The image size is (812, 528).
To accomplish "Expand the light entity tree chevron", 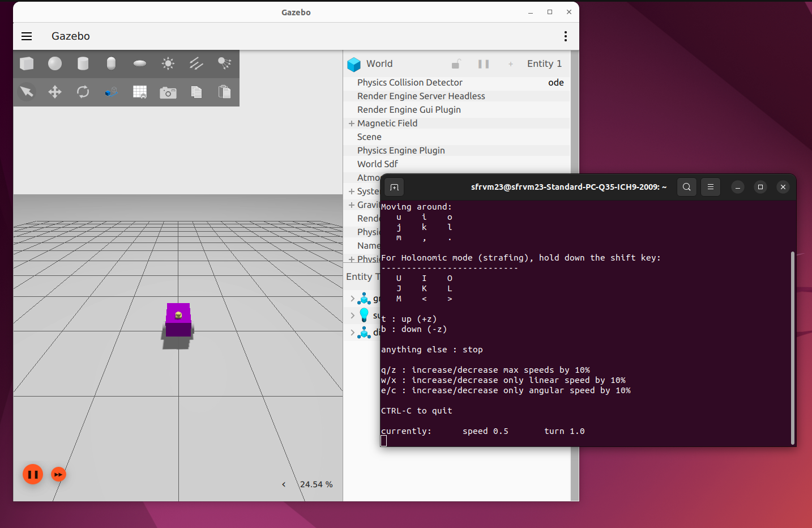I will click(x=352, y=315).
